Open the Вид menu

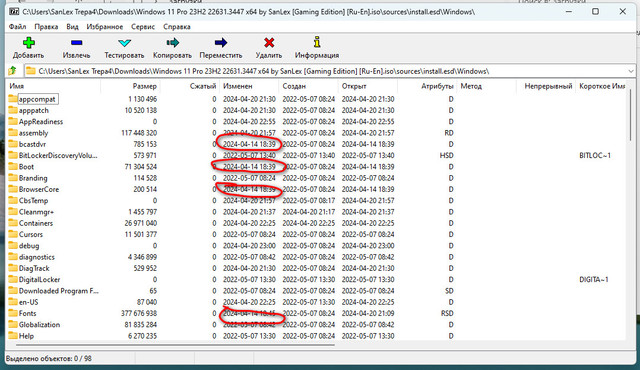point(72,27)
